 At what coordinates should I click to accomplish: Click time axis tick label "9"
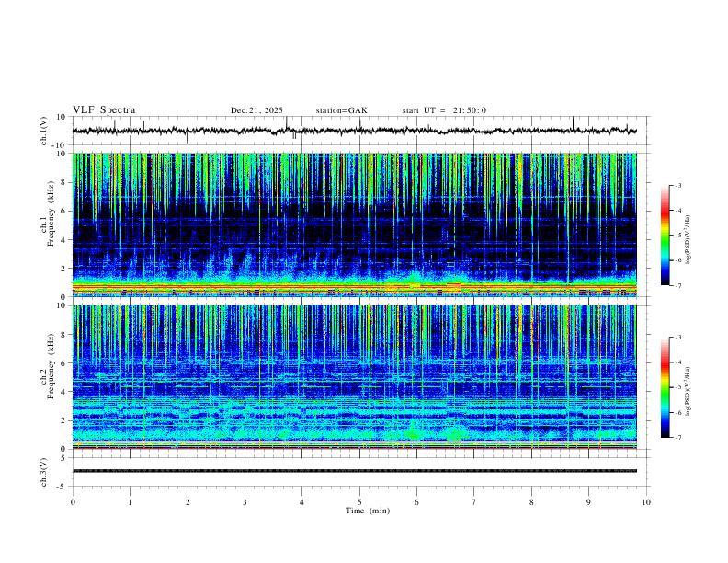tap(588, 502)
